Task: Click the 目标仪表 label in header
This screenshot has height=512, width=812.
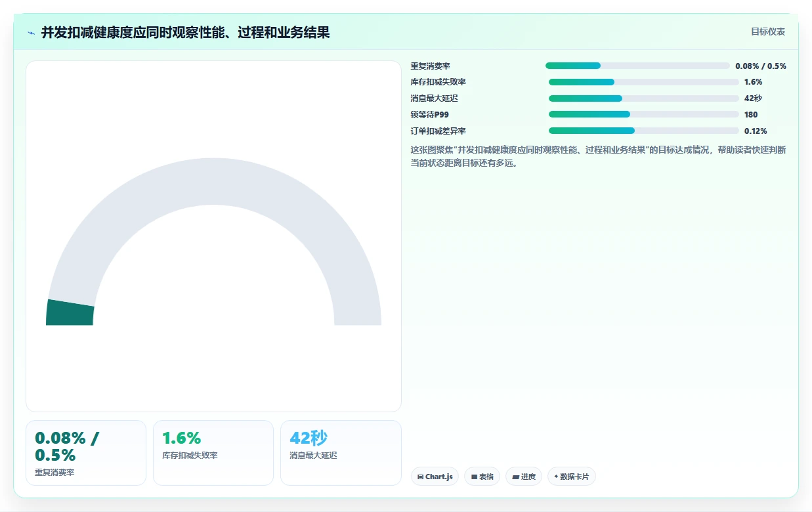Action: [768, 32]
